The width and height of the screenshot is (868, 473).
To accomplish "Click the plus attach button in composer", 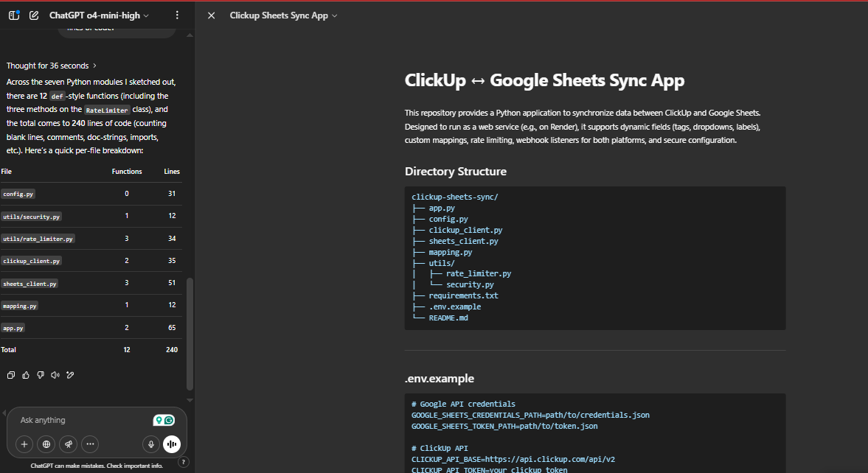I will click(24, 444).
